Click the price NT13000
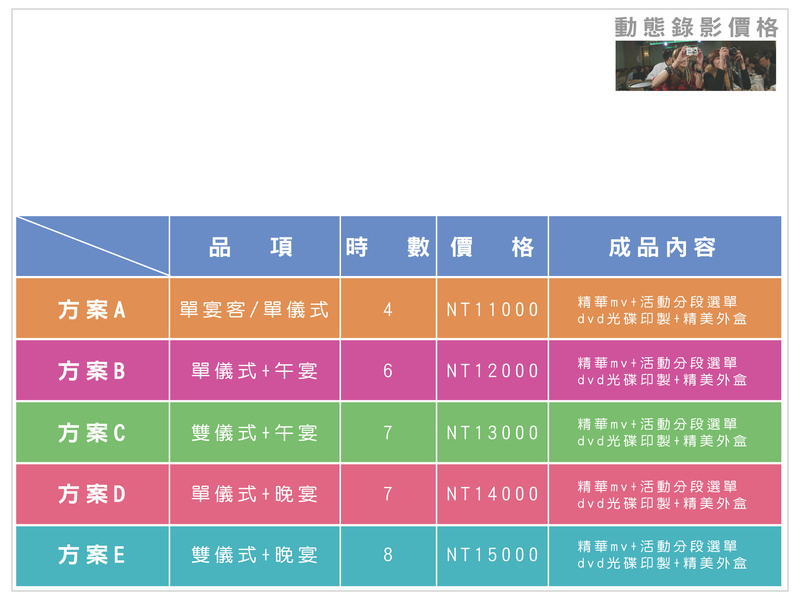This screenshot has height=600, width=800. pyautogui.click(x=492, y=433)
